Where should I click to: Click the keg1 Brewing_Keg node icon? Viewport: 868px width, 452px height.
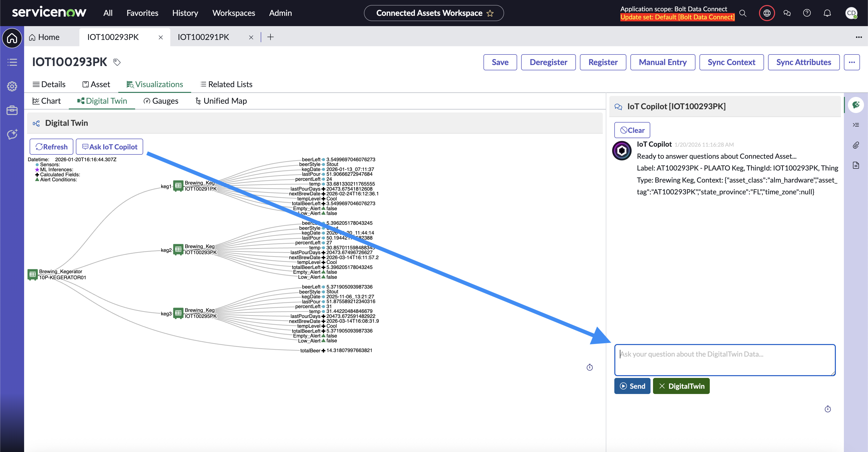178,186
